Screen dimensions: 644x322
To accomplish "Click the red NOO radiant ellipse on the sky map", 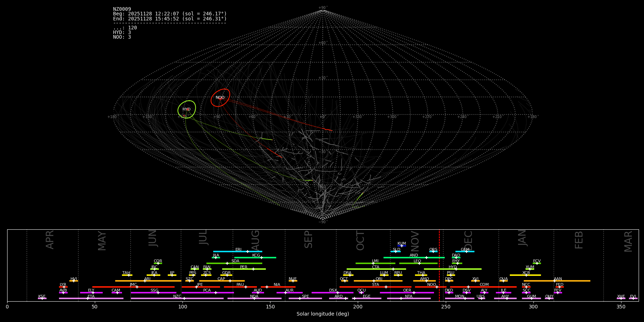I will coord(220,98).
